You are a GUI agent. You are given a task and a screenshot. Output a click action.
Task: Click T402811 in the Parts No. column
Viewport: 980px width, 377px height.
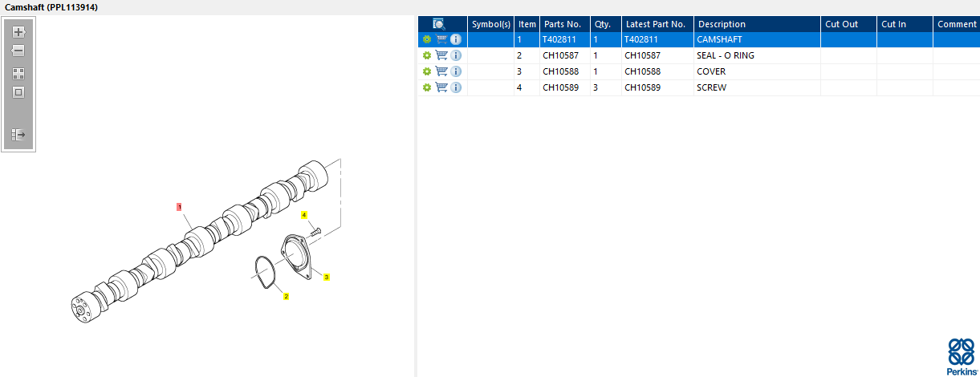[559, 39]
